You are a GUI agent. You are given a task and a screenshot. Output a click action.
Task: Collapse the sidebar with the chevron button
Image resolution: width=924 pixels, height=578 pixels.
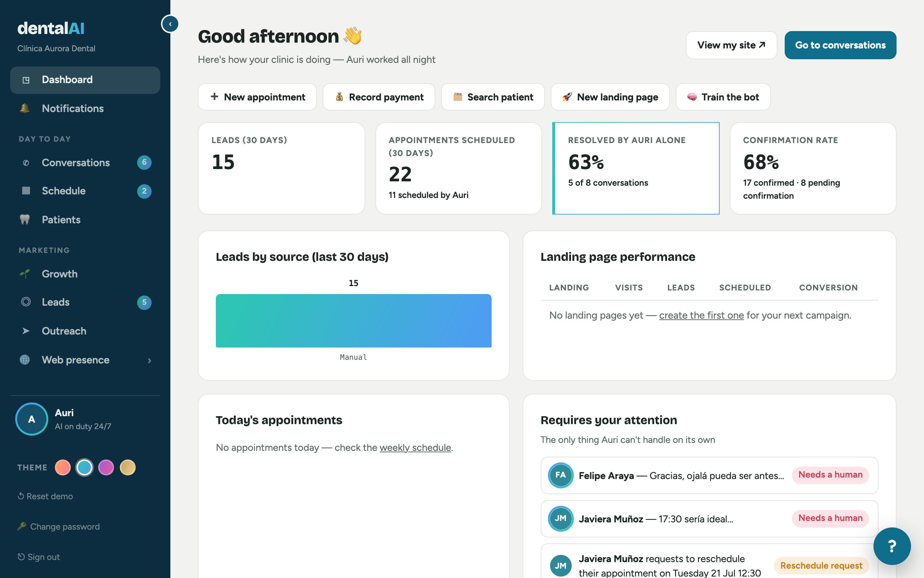click(x=170, y=24)
